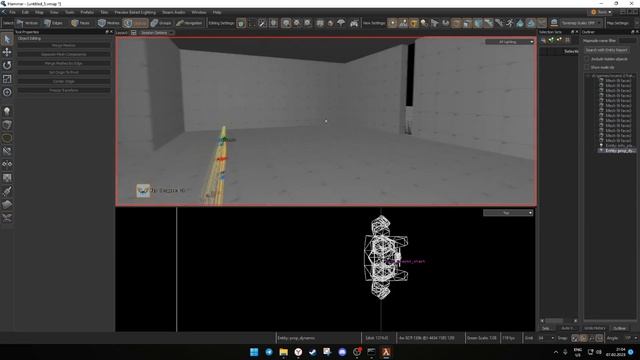Focus the Hierarchy name filter field
Image resolution: width=640 pixels, height=360 pixels.
[627, 40]
